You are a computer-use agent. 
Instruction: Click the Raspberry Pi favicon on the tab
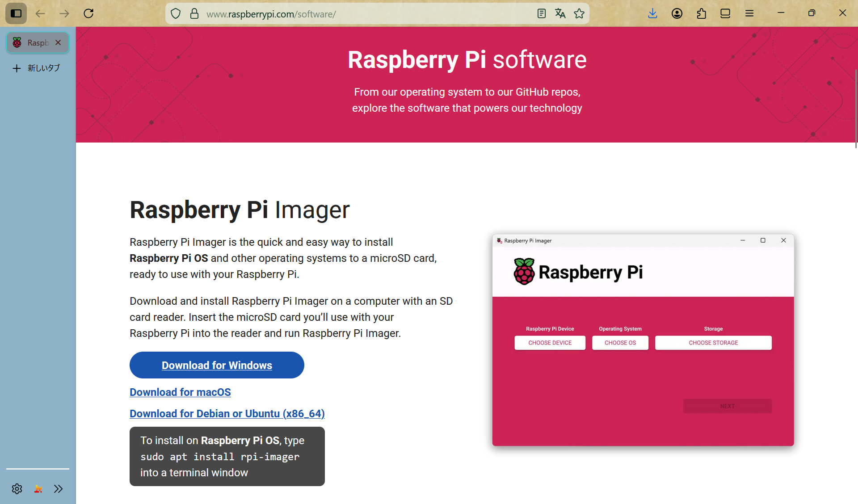(x=18, y=42)
